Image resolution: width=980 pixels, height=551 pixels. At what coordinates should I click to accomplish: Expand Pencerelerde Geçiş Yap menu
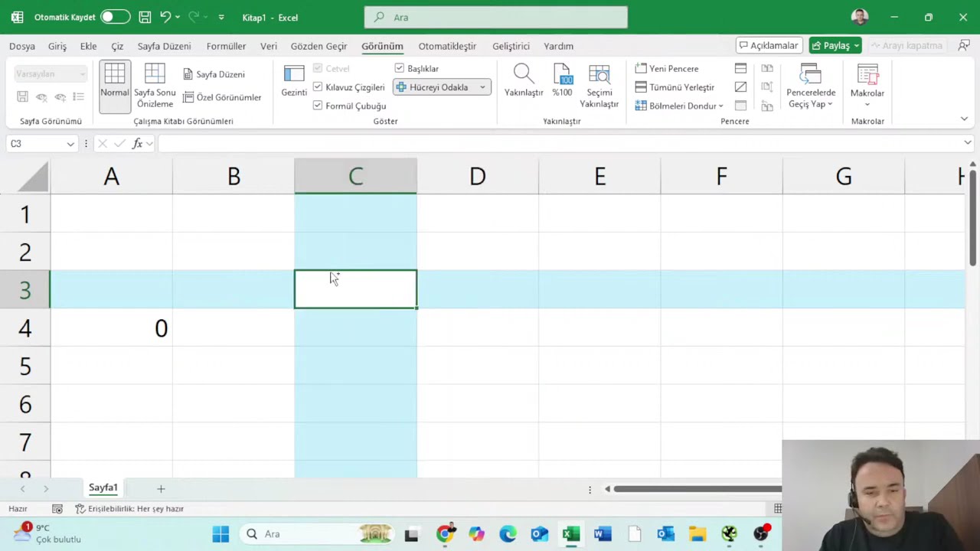811,86
